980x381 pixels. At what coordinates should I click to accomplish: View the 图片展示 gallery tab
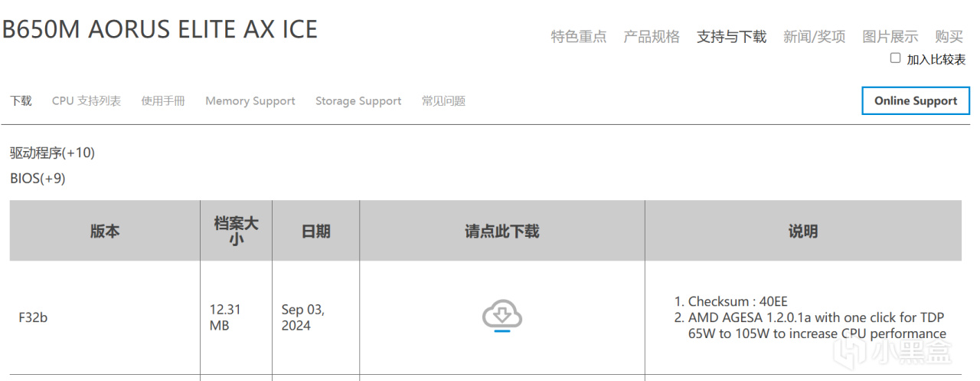pos(890,36)
